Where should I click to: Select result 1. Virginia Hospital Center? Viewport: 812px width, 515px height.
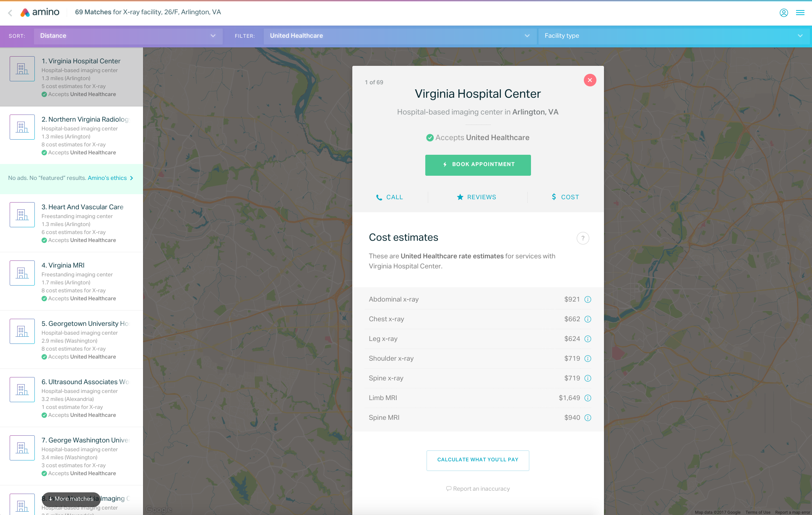[71, 77]
